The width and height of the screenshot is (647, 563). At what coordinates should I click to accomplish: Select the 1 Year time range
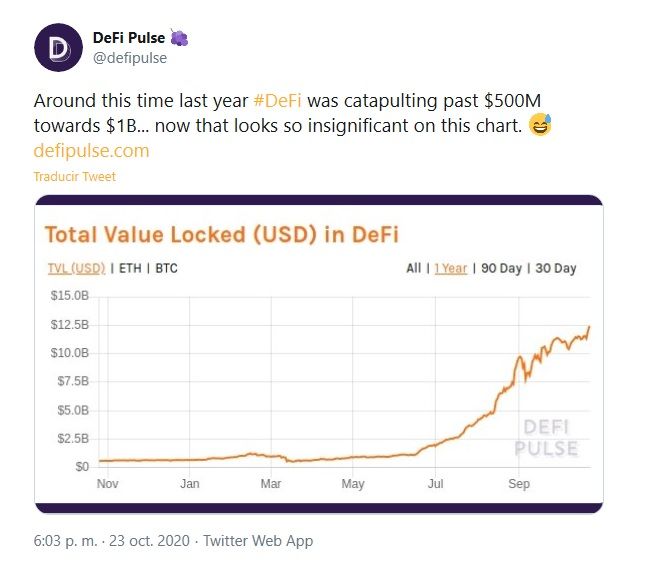click(x=450, y=268)
